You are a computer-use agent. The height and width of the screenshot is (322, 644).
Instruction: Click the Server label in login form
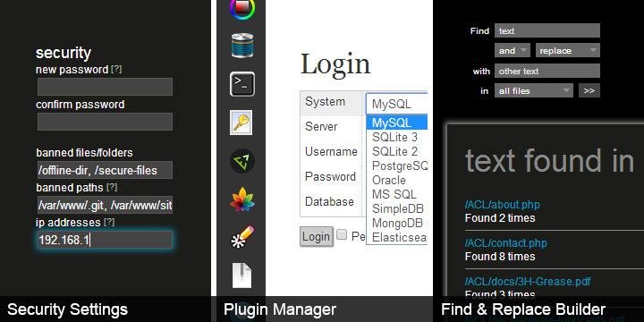tap(321, 126)
